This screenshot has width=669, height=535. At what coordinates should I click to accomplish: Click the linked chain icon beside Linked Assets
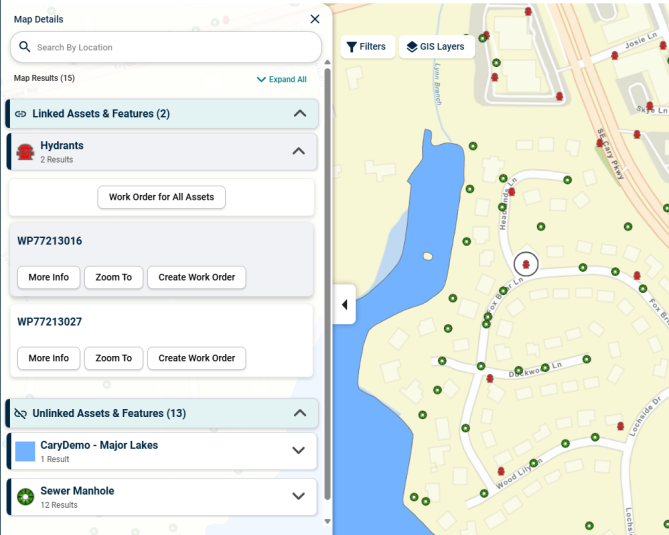(20, 114)
